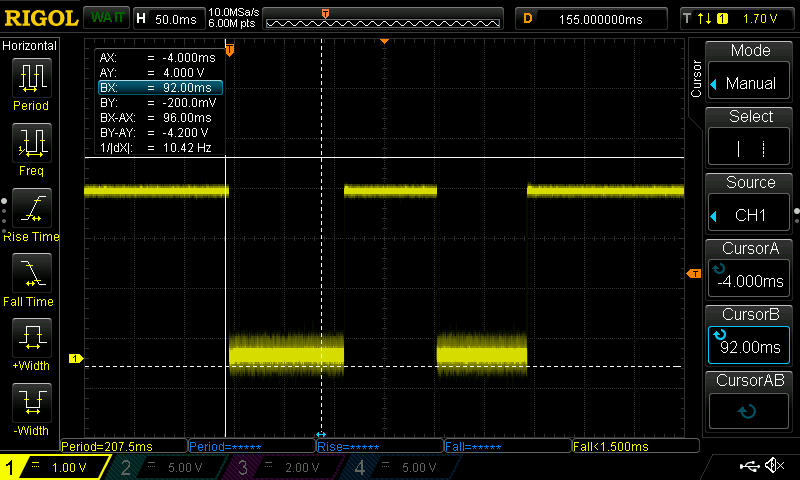800x480 pixels.
Task: Toggle channel 1 at 1.00 V
Action: pyautogui.click(x=55, y=467)
